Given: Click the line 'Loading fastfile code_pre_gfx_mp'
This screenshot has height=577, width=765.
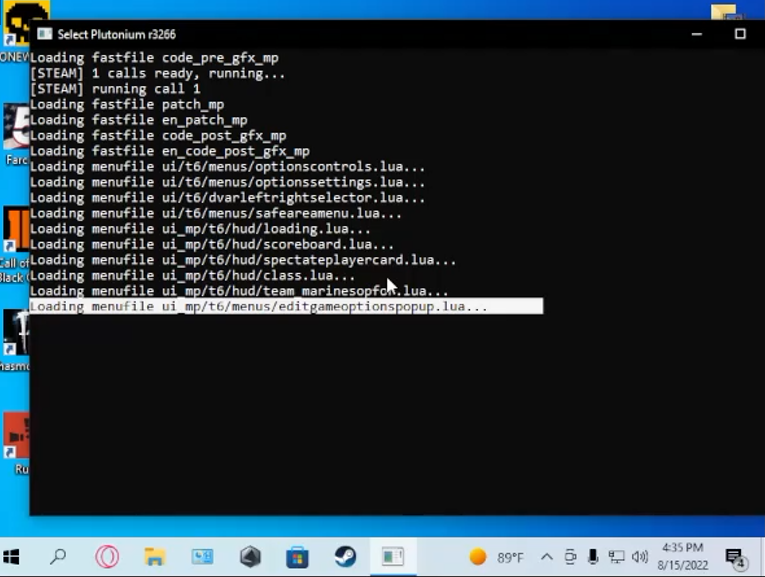Looking at the screenshot, I should (154, 58).
